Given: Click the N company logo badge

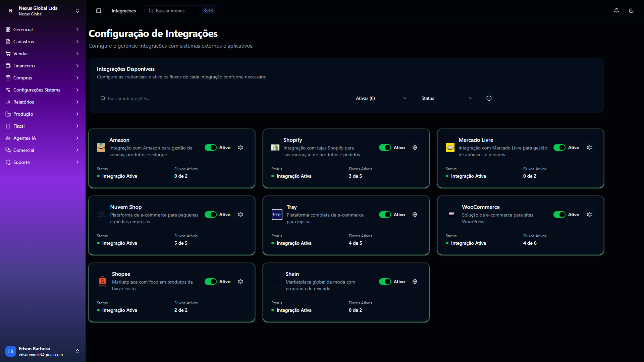Looking at the screenshot, I should click(x=11, y=11).
